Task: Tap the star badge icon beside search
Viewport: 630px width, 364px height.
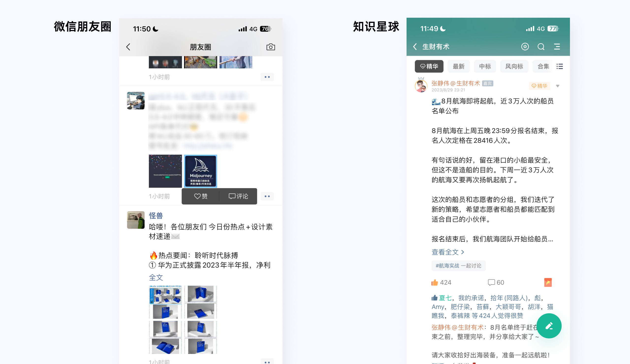Action: click(525, 47)
